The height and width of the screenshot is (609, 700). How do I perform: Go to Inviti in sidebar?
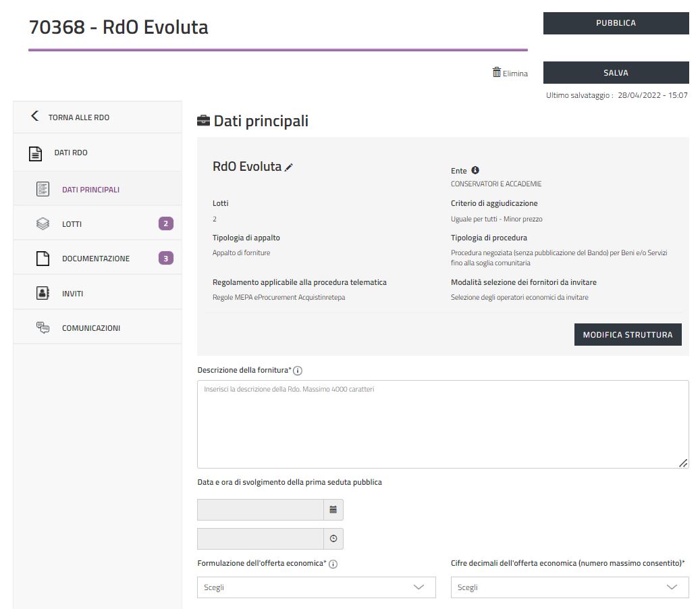click(x=72, y=294)
